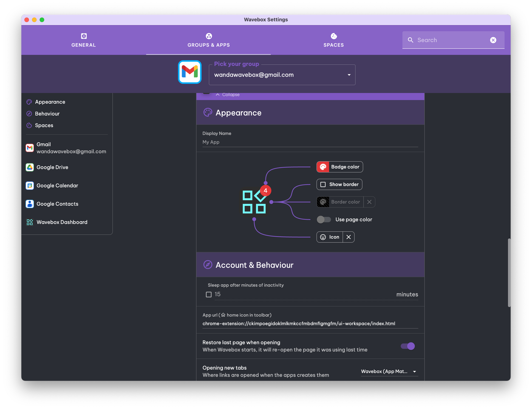Click the Google Contacts icon in sidebar
532x409 pixels.
(x=30, y=204)
